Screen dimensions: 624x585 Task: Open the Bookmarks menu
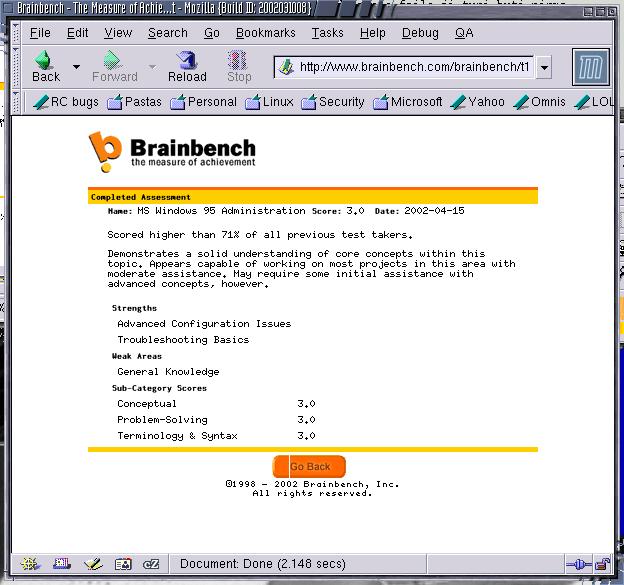[x=265, y=33]
